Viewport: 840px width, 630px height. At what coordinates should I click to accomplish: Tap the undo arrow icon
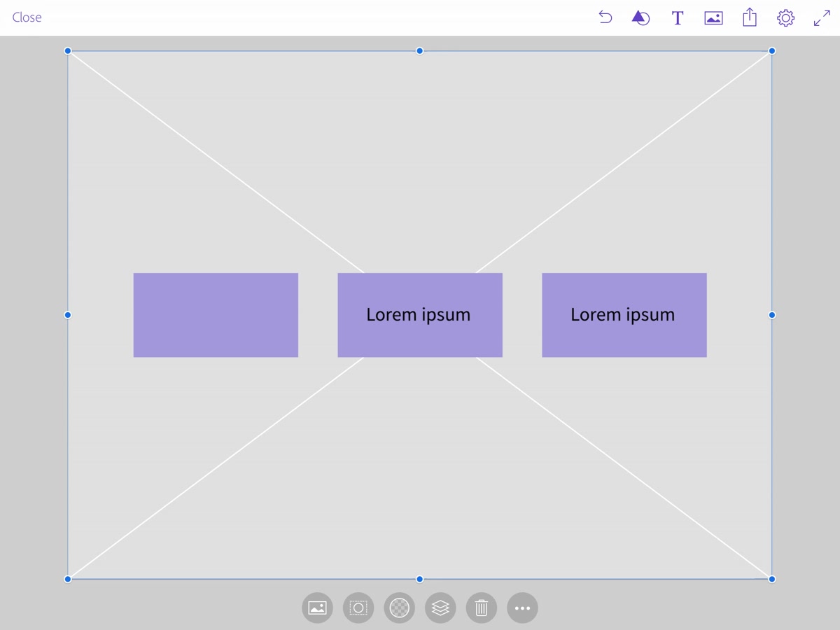[605, 18]
